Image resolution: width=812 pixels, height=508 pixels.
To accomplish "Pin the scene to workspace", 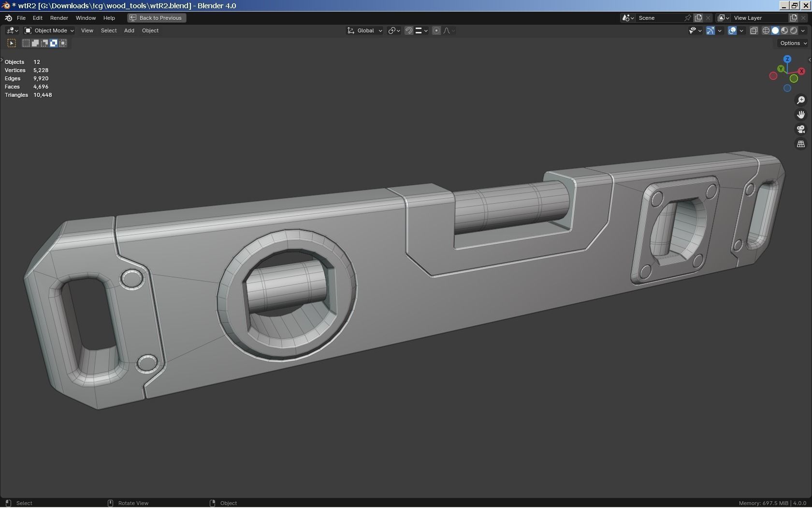I will (x=688, y=18).
